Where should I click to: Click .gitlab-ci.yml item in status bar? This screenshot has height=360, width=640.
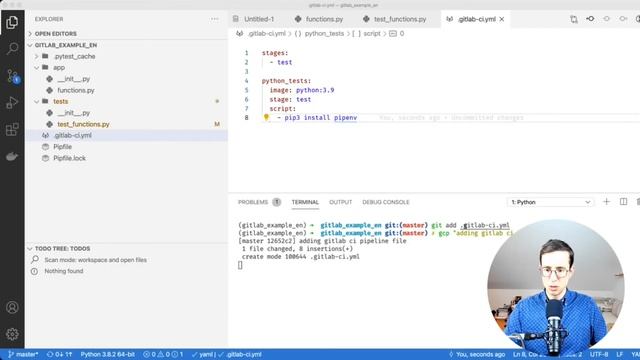tap(240, 354)
